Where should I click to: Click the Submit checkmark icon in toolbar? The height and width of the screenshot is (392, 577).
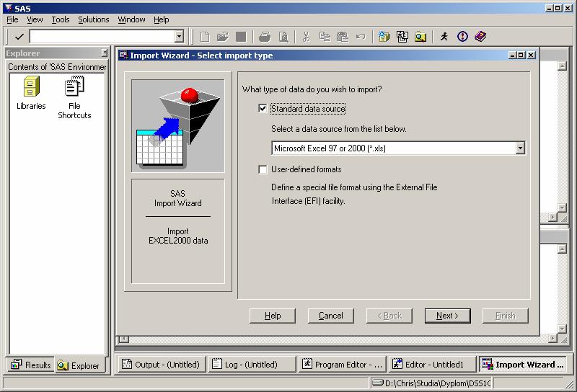[x=19, y=37]
